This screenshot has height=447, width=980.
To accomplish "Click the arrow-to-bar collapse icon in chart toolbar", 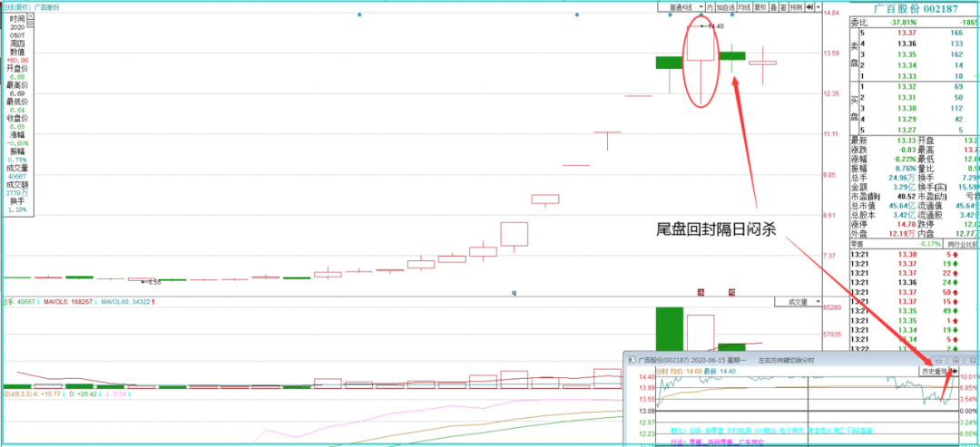I will [x=809, y=7].
